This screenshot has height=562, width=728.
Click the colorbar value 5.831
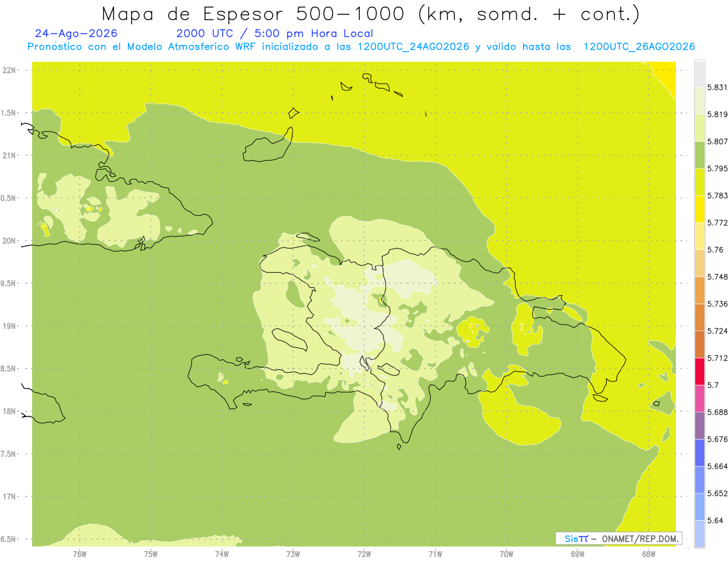point(718,87)
